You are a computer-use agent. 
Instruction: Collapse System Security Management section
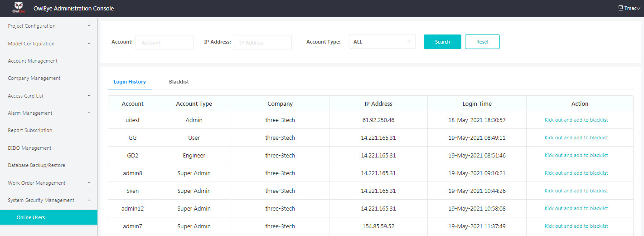pos(48,200)
